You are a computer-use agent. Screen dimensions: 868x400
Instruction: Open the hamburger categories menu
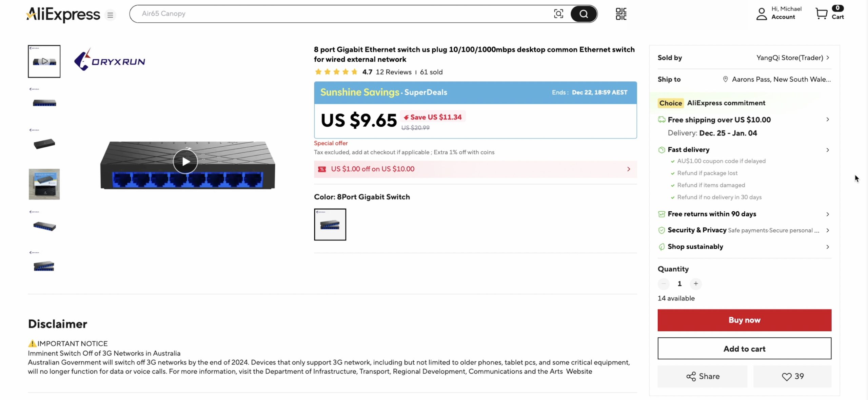click(x=110, y=15)
